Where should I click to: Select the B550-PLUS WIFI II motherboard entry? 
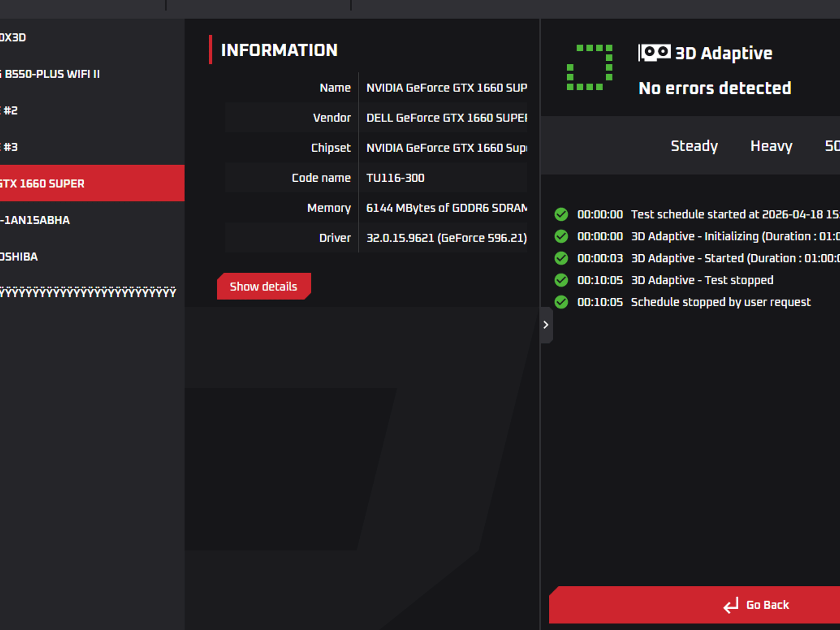click(92, 74)
